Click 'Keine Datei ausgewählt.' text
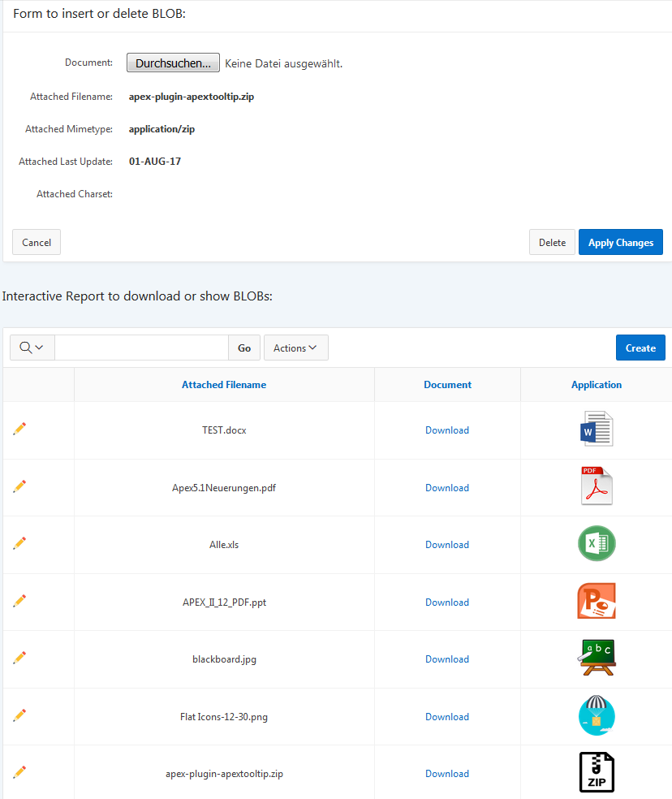 click(x=284, y=63)
